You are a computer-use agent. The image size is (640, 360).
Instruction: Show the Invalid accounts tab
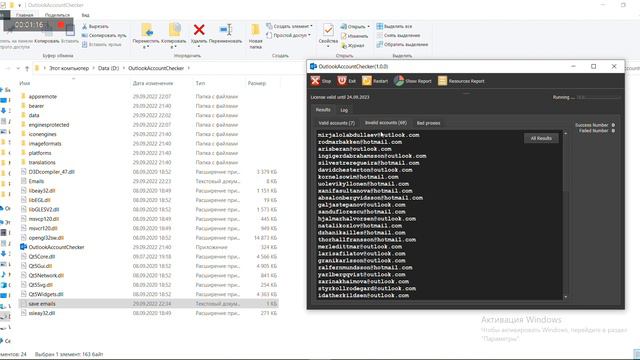(x=386, y=122)
